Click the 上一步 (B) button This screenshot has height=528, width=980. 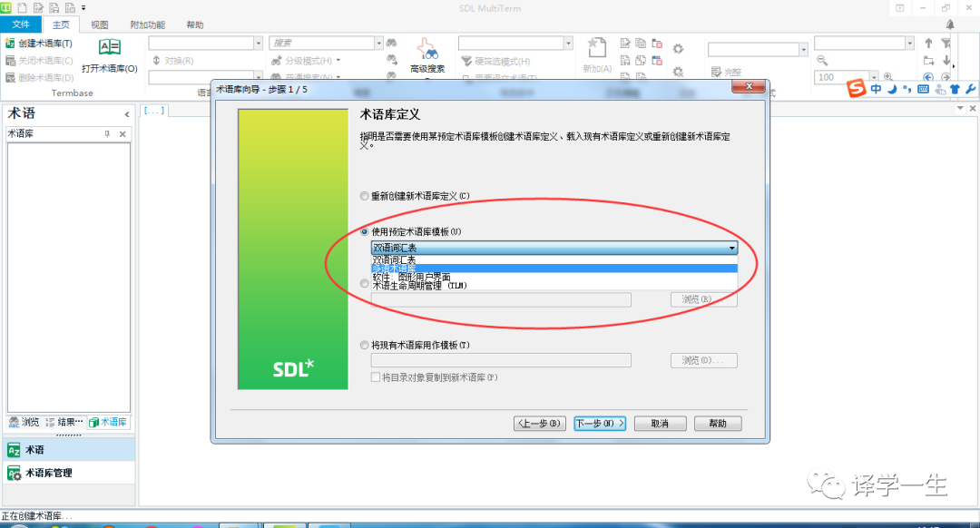coord(541,424)
